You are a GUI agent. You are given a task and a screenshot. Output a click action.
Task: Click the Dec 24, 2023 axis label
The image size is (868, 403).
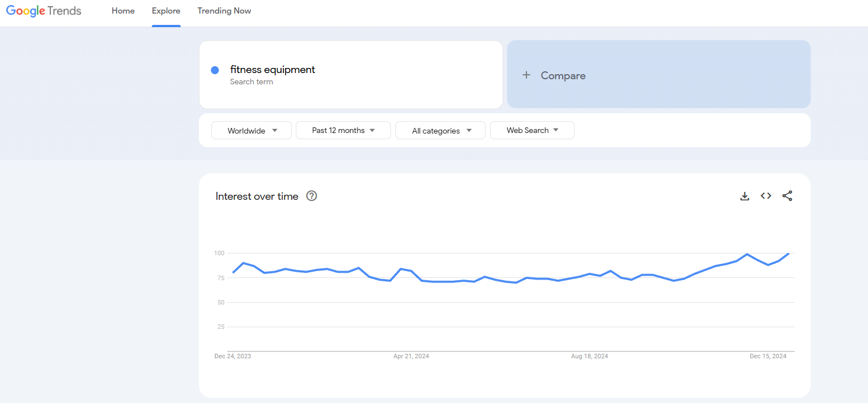tap(233, 356)
